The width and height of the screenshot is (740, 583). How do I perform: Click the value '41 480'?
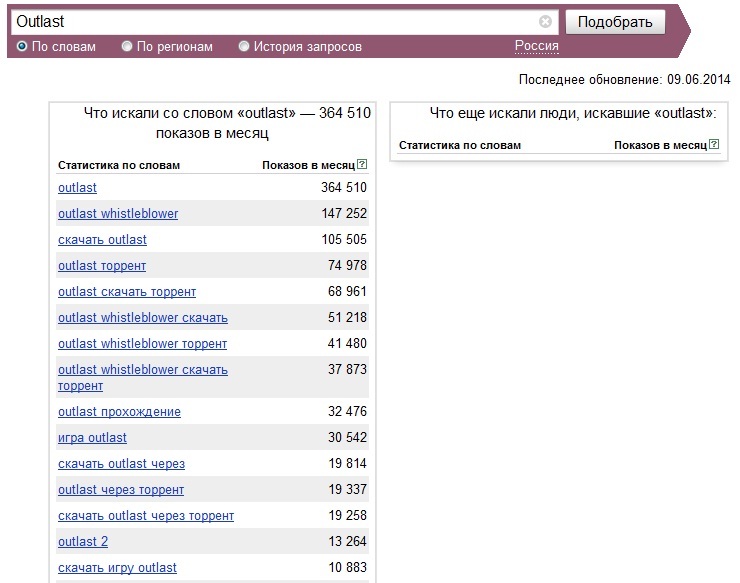click(347, 343)
